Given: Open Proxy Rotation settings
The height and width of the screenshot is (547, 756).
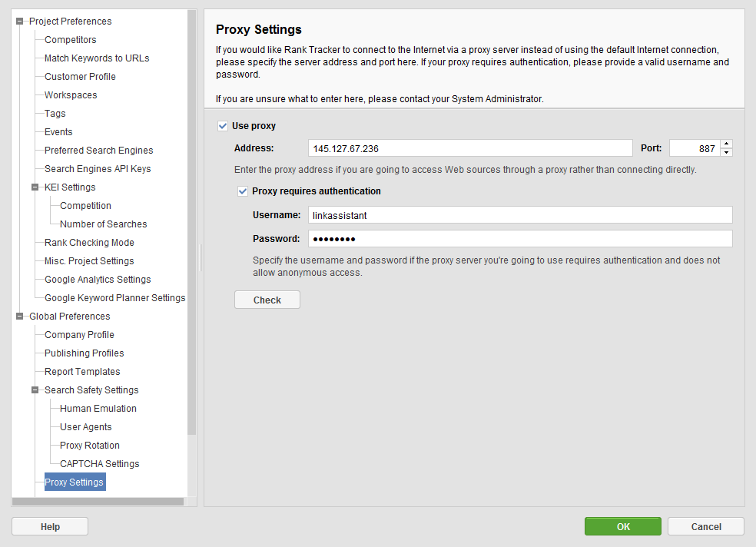Looking at the screenshot, I should [x=90, y=446].
